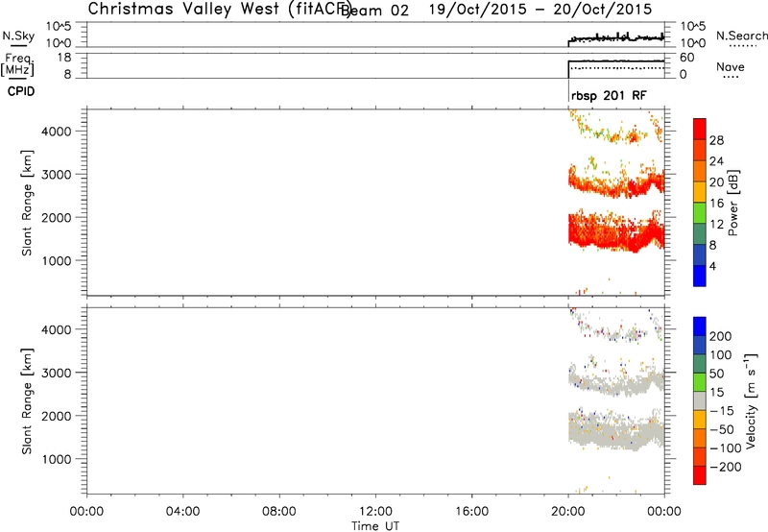The image size is (768, 532).
Task: Click the gray segment of Velocity colorbar
Action: click(700, 400)
